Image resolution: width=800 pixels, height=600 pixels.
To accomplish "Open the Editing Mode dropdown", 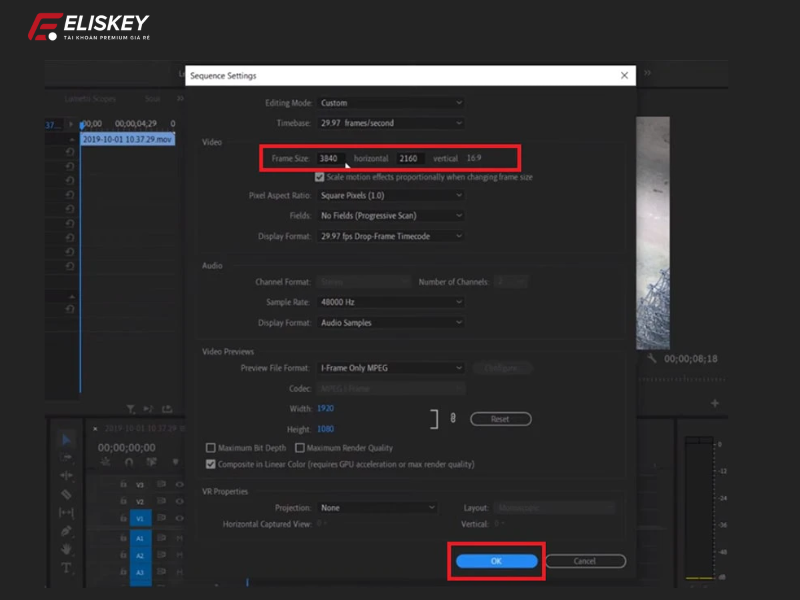I will pyautogui.click(x=390, y=102).
